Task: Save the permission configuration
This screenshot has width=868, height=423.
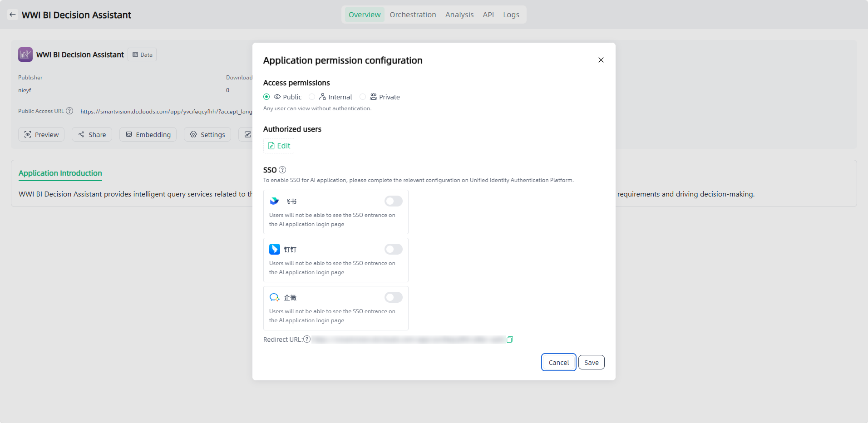Action: point(591,362)
